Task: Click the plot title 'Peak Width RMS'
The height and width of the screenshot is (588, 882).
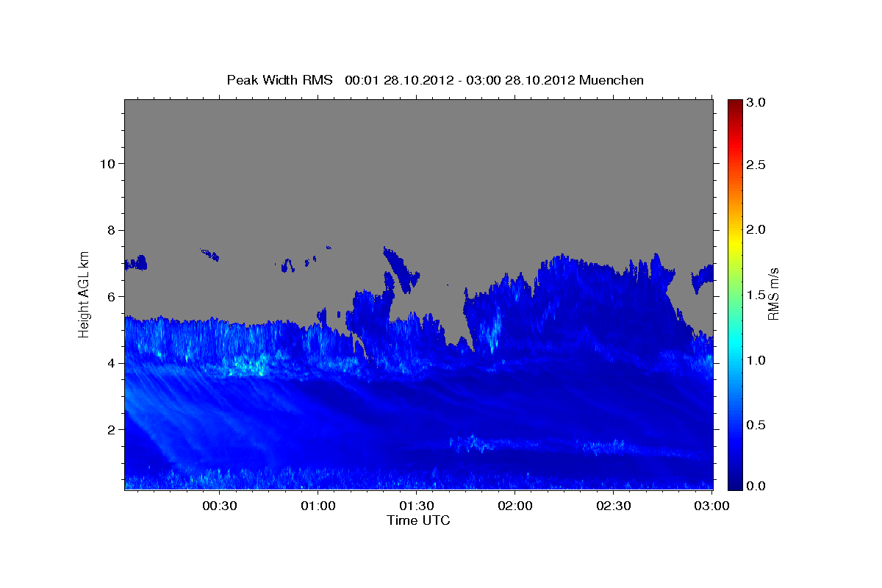Action: [x=279, y=80]
